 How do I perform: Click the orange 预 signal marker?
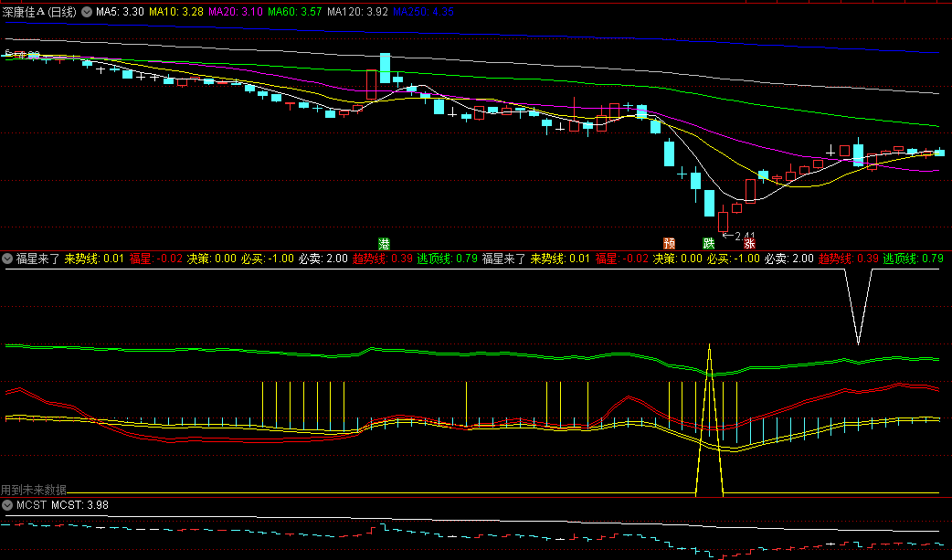669,244
